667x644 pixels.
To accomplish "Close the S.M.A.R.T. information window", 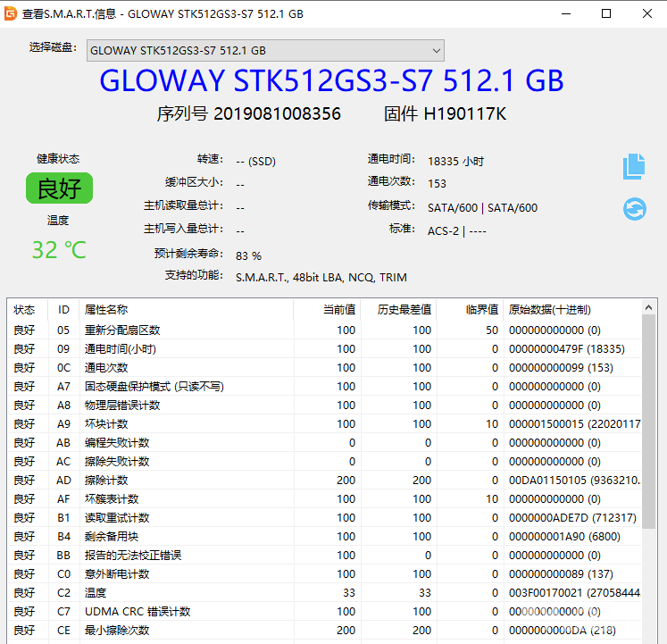I will tap(646, 13).
